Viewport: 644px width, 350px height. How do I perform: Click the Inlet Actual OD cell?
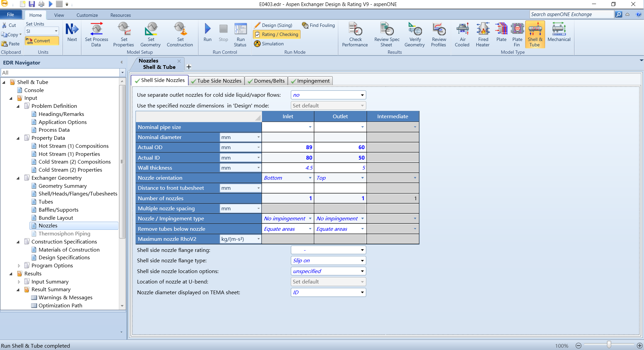tap(288, 147)
